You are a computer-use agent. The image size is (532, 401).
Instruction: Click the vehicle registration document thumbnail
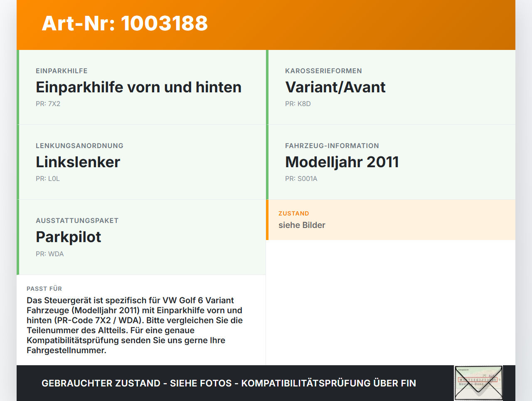(478, 383)
